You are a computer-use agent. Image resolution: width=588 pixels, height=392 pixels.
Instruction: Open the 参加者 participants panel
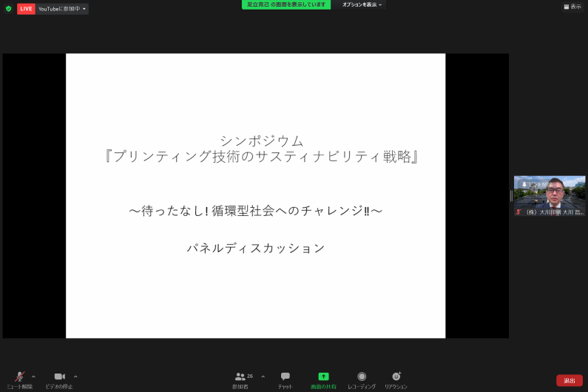[x=240, y=377]
